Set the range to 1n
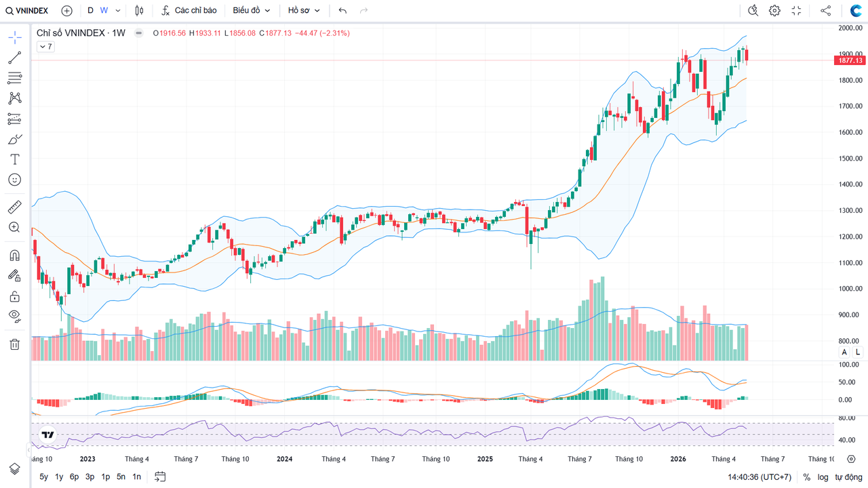This screenshot has height=488, width=868. click(137, 476)
